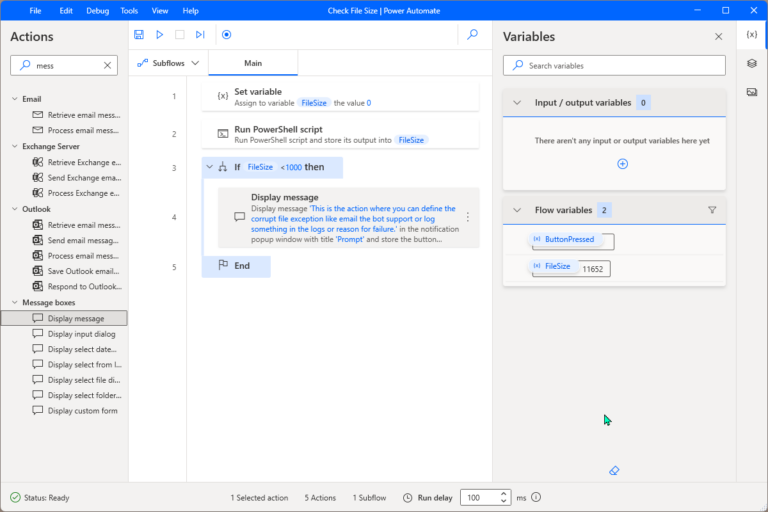This screenshot has width=768, height=512.
Task: Run the flow with play icon
Action: coord(159,34)
